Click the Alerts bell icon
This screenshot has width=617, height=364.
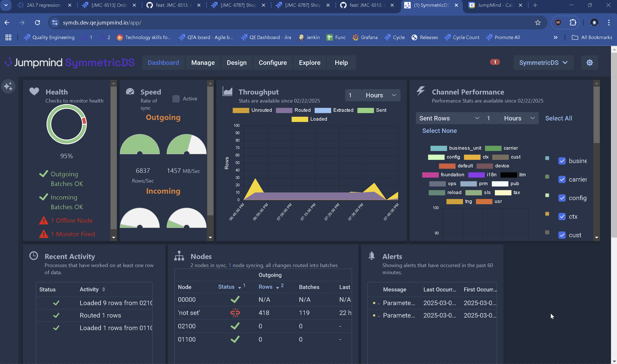371,256
